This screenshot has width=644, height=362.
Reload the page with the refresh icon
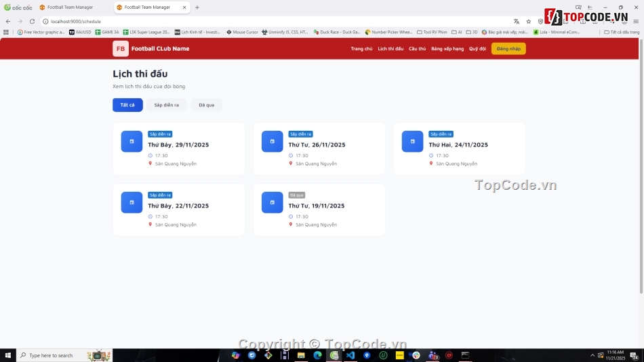click(31, 21)
